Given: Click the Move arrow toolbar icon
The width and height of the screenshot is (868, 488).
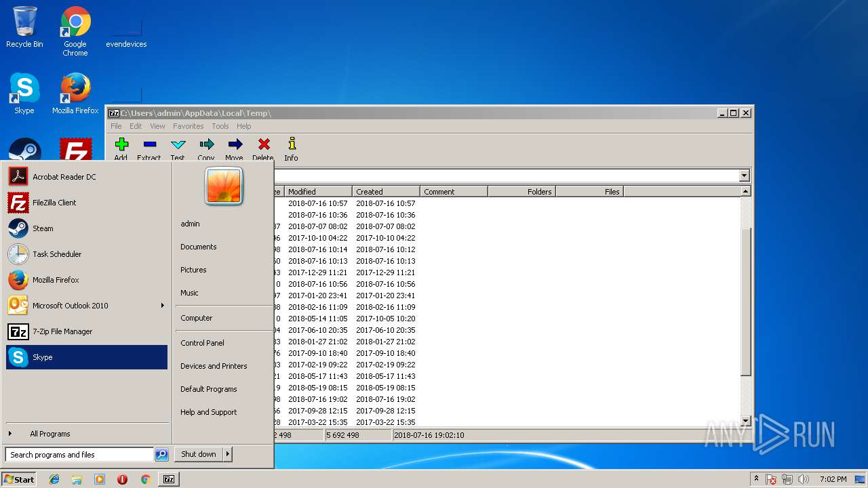Looking at the screenshot, I should pos(235,144).
